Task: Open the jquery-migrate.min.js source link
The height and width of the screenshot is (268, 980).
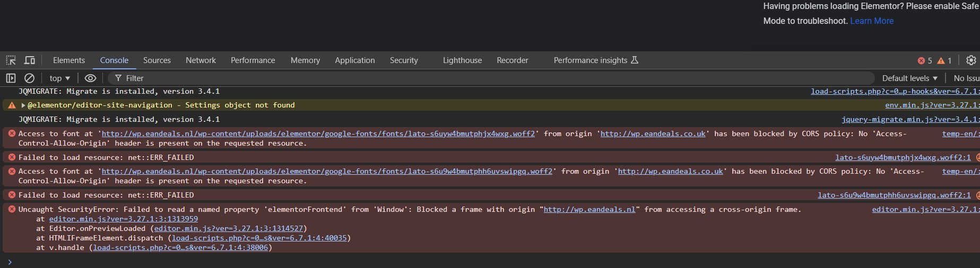Action: (910, 120)
